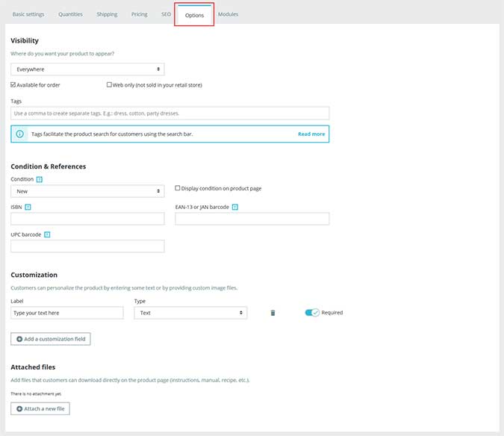Open the Pricing tab
Screen dimensions: 504x436
(139, 14)
